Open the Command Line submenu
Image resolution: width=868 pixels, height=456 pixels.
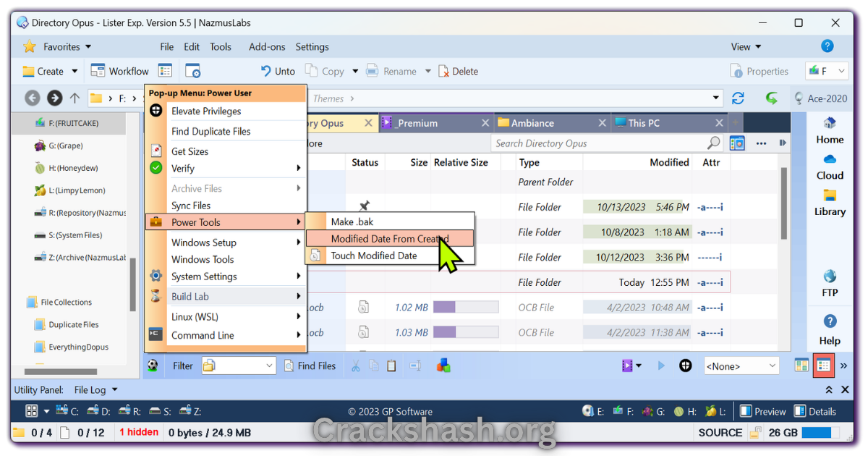click(x=226, y=335)
